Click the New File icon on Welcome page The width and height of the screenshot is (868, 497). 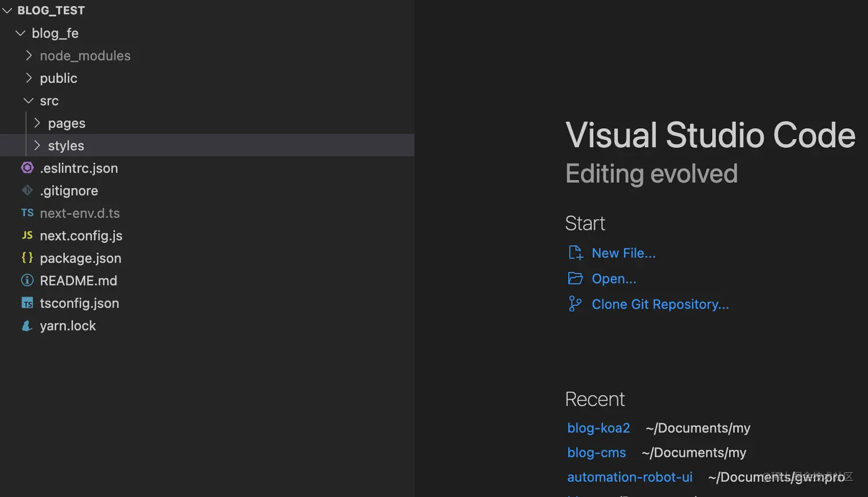point(575,253)
